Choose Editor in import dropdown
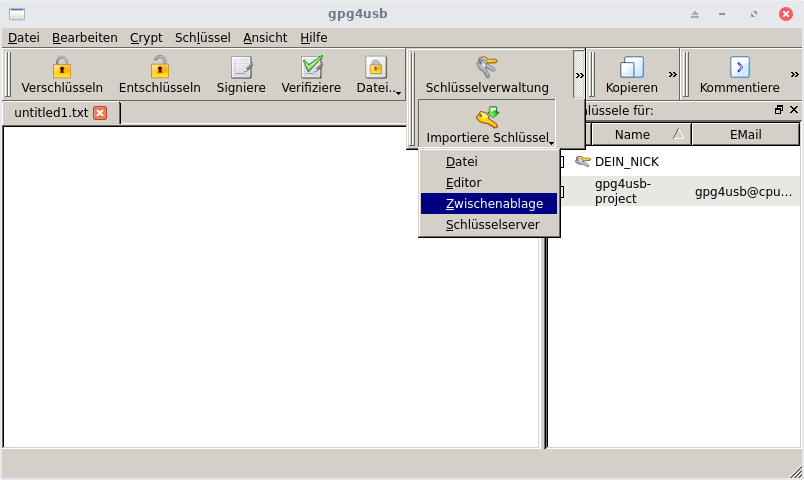Viewport: 804px width, 480px height. click(x=489, y=183)
